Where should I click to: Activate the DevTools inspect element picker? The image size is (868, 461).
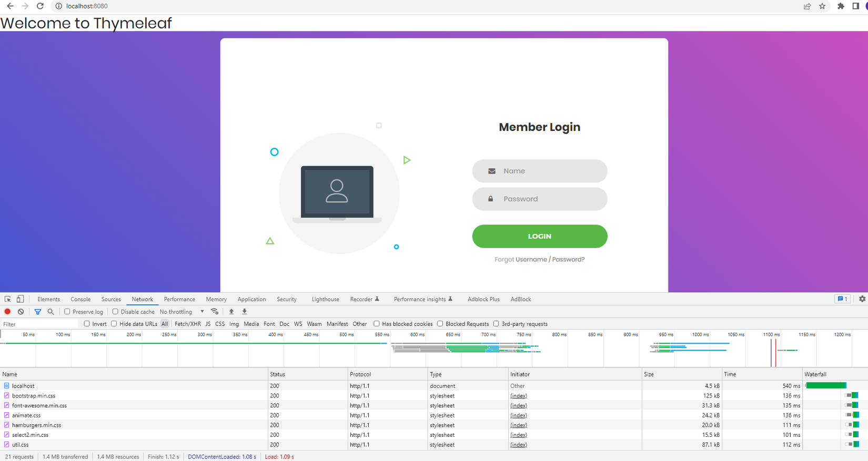pos(8,299)
